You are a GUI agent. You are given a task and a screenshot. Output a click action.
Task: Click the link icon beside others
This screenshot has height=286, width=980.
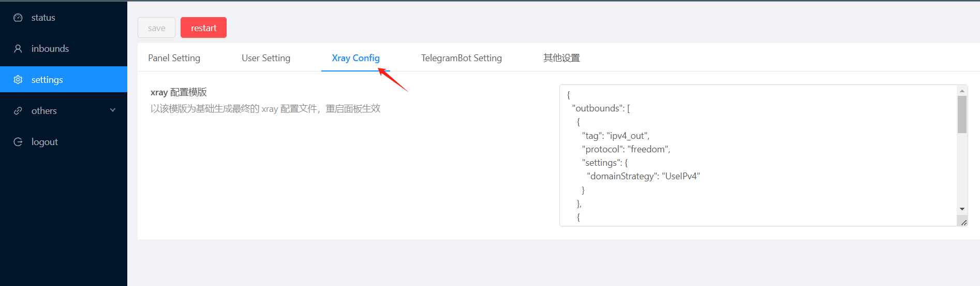pos(18,111)
